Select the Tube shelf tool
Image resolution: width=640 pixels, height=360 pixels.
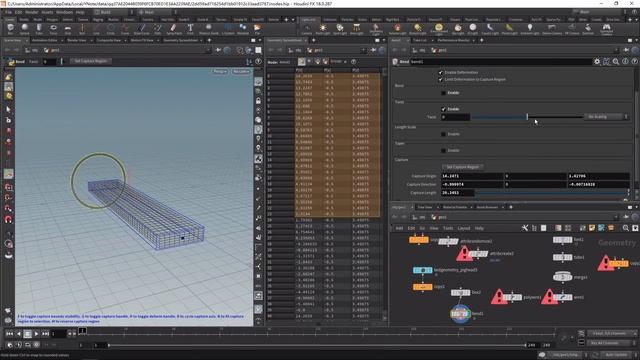click(39, 29)
